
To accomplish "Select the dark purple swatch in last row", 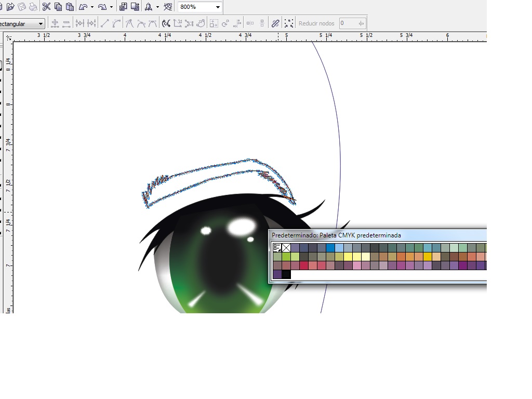I will (277, 274).
